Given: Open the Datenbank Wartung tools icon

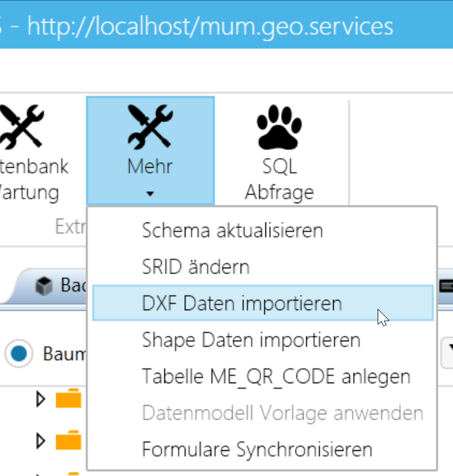Looking at the screenshot, I should (x=23, y=126).
